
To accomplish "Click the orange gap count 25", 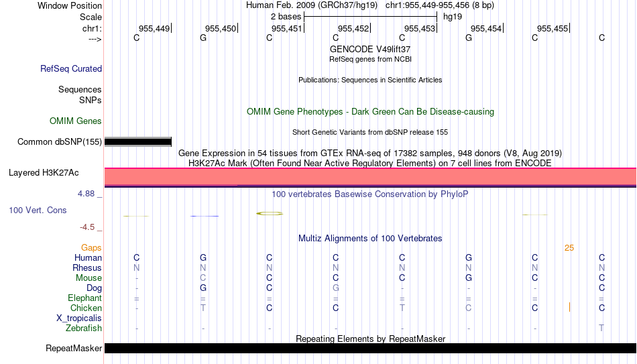I will click(x=569, y=248).
